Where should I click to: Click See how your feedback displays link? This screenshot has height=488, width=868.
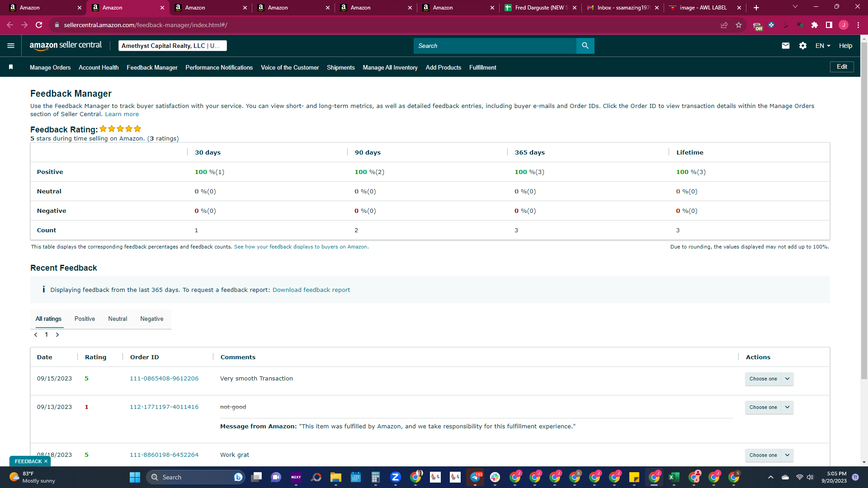[301, 247]
